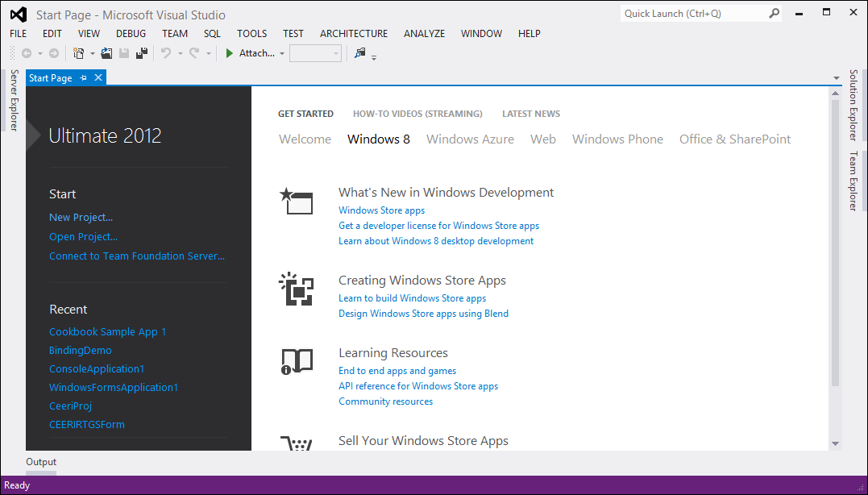Pin the Start Page tab
The image size is (868, 495).
[x=84, y=78]
